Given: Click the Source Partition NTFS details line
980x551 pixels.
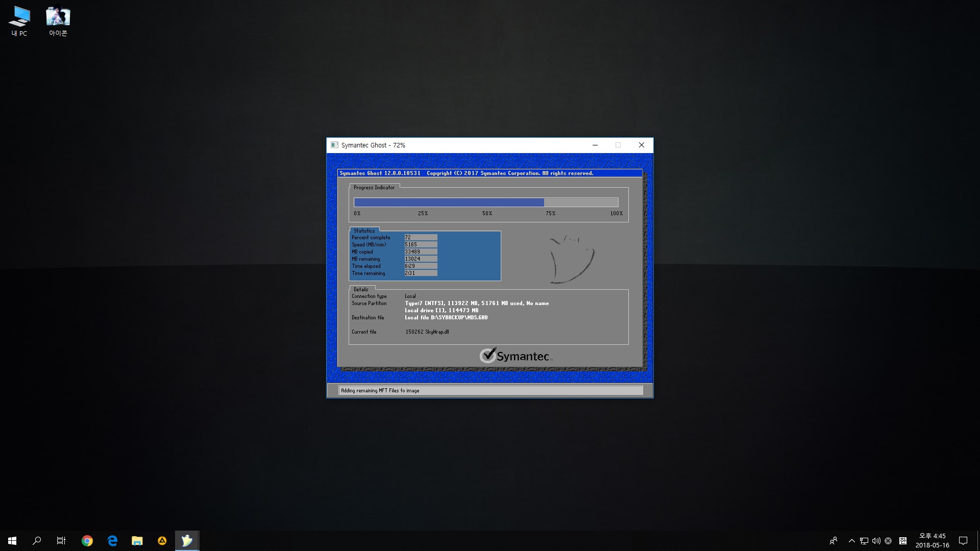Looking at the screenshot, I should point(477,303).
